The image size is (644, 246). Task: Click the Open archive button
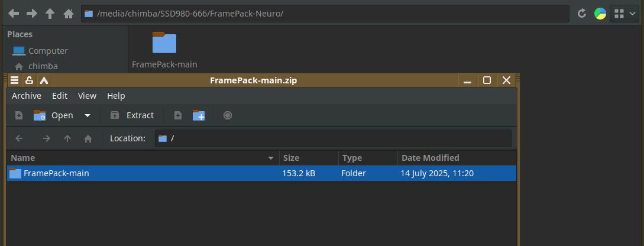coord(53,115)
